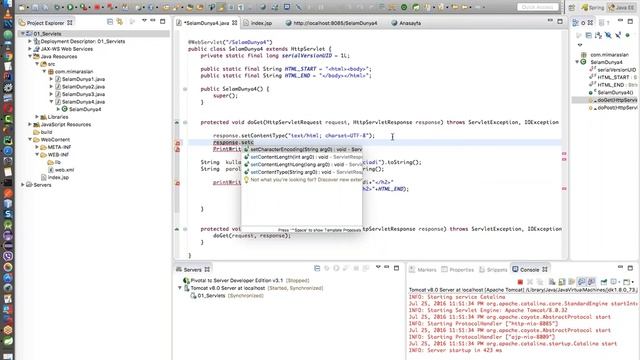Select index.jsp in Project Explorer tree
This screenshot has height=360, width=640.
point(58,178)
